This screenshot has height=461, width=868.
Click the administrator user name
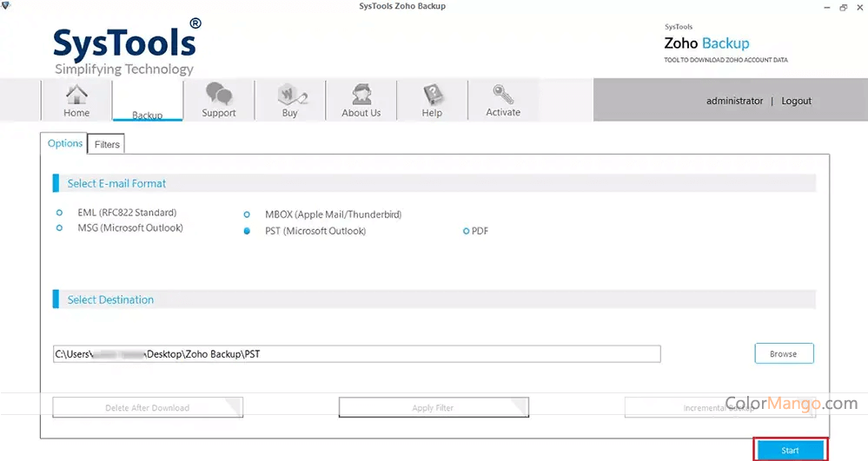734,101
